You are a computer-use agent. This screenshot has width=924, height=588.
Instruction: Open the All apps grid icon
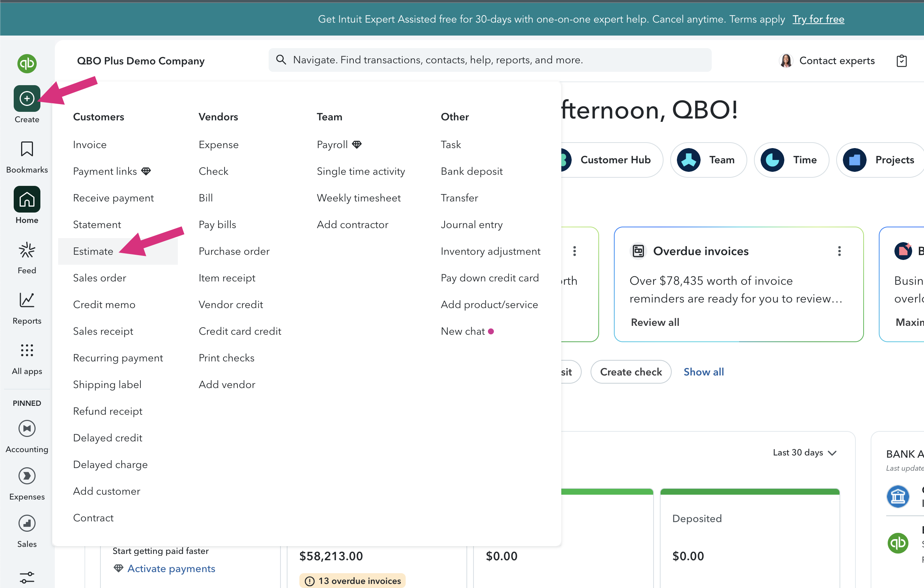pos(27,350)
